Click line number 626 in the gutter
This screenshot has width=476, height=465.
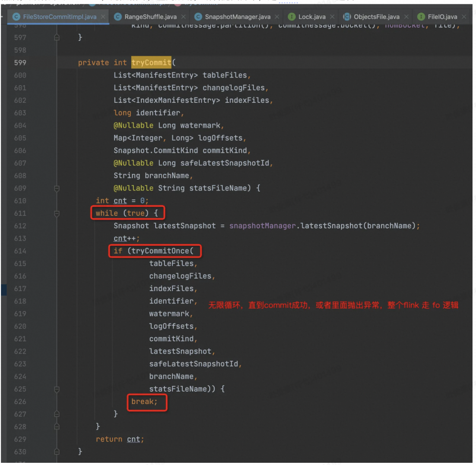click(20, 402)
